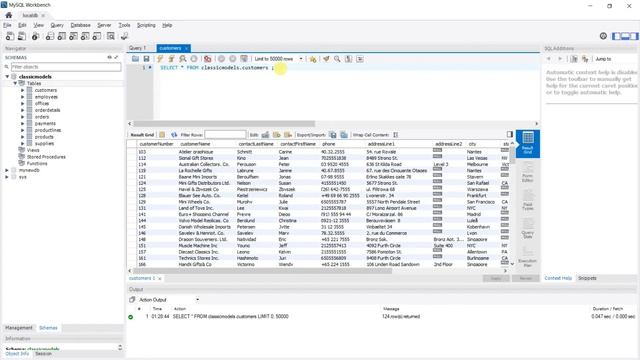Image resolution: width=640 pixels, height=360 pixels.
Task: Execute statement under cursor icon
Action: [x=171, y=59]
